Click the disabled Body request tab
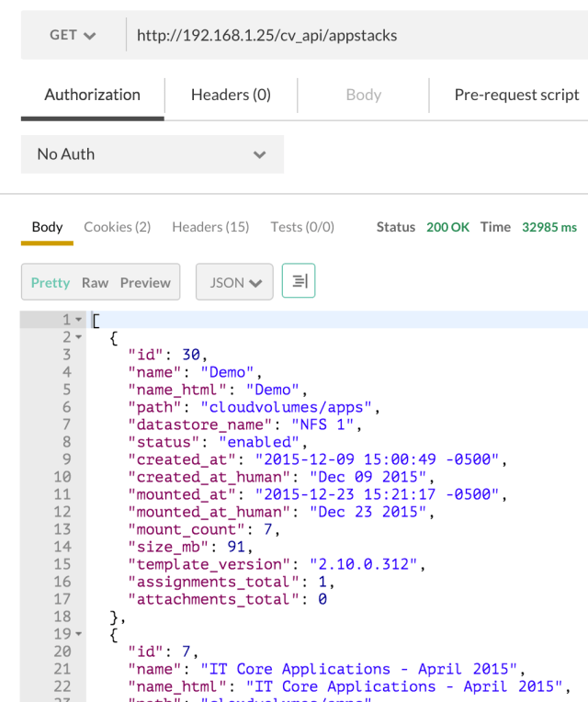This screenshot has width=588, height=702. point(364,95)
